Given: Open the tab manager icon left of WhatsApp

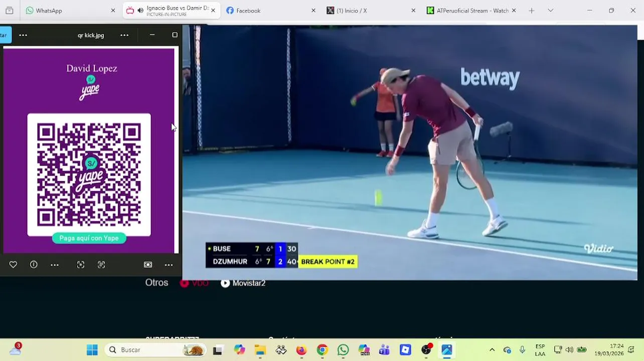Looking at the screenshot, I should tap(9, 11).
